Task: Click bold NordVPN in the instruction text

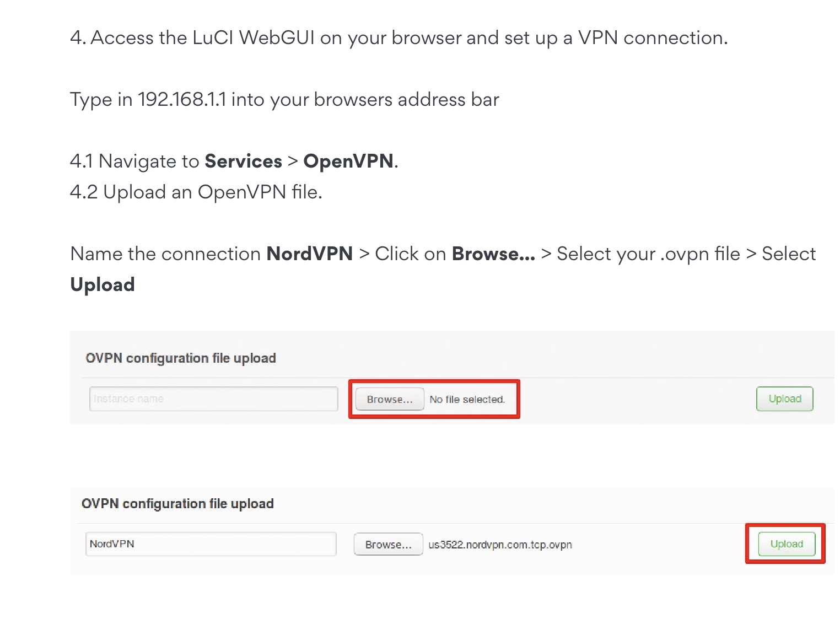Action: click(309, 254)
